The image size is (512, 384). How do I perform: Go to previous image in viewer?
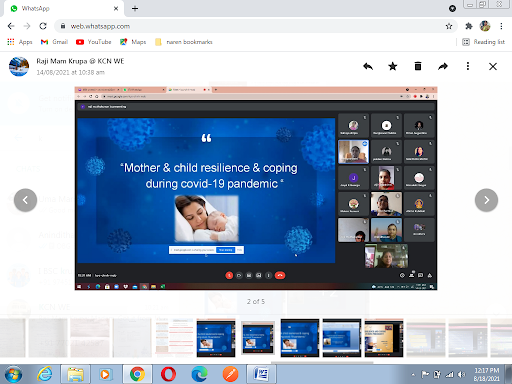(x=25, y=200)
